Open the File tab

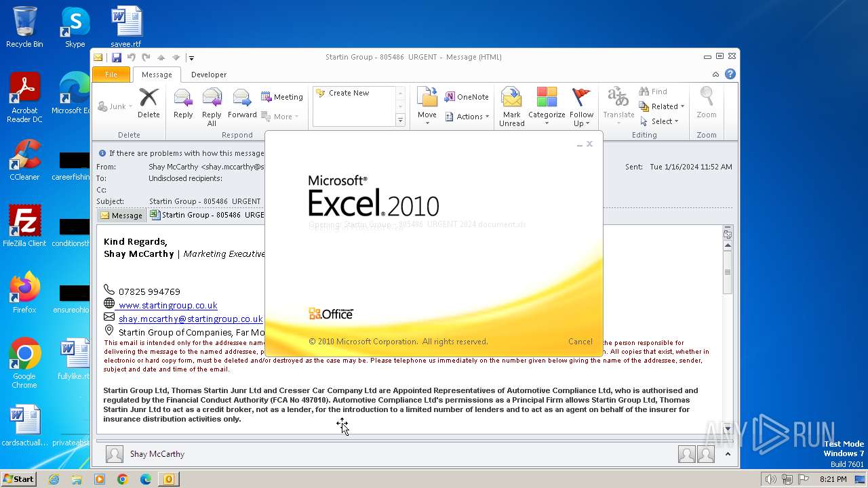(111, 75)
